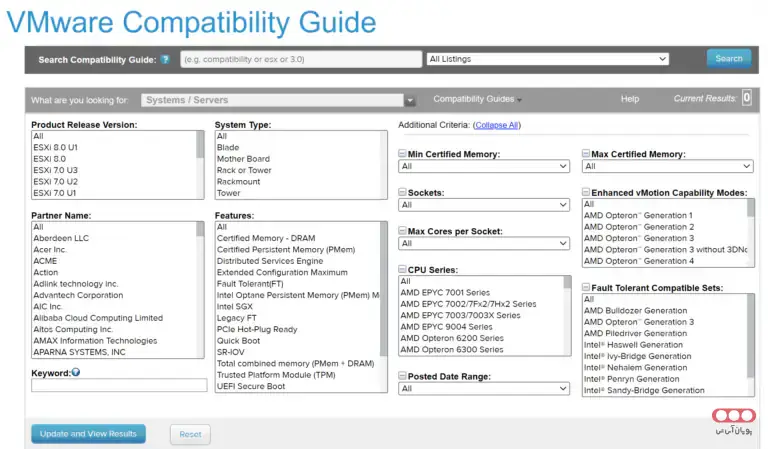Collapse Enhanced vMotion Capability Modes section
The width and height of the screenshot is (768, 449).
click(586, 192)
